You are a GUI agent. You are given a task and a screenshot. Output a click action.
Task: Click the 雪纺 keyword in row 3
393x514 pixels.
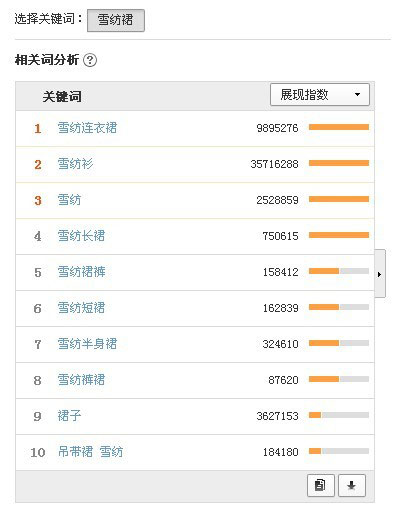pos(69,200)
